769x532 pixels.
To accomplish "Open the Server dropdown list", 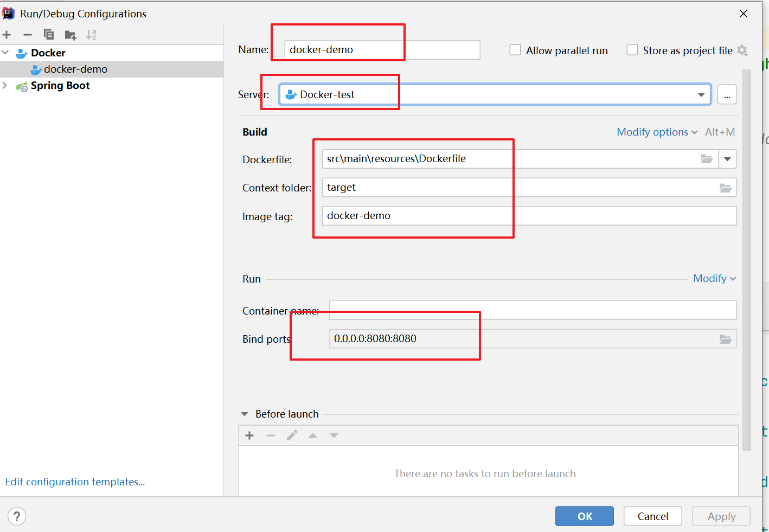I will [701, 95].
